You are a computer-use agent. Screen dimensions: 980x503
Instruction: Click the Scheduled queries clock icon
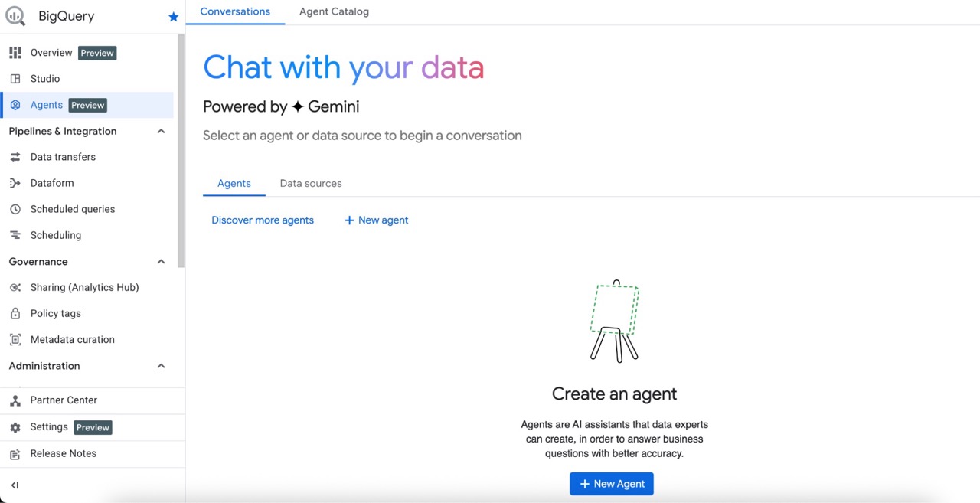(15, 209)
